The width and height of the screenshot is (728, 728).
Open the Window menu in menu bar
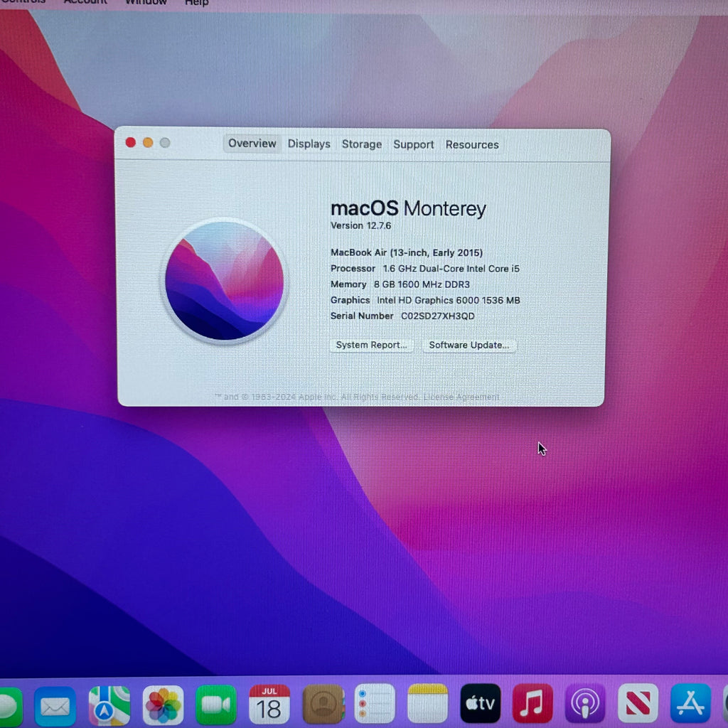pyautogui.click(x=146, y=2)
